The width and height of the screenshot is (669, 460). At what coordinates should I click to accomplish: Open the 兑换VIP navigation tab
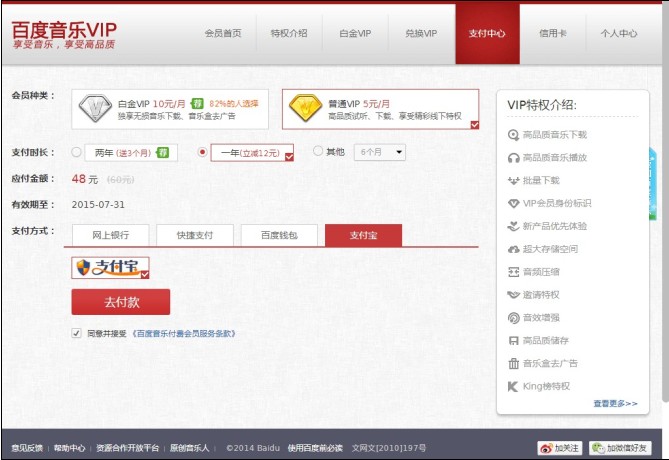pyautogui.click(x=421, y=33)
